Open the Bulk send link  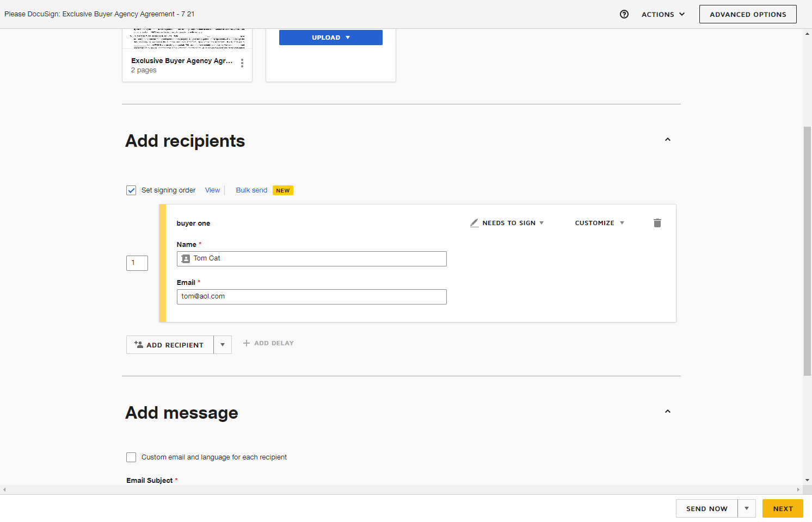coord(251,190)
